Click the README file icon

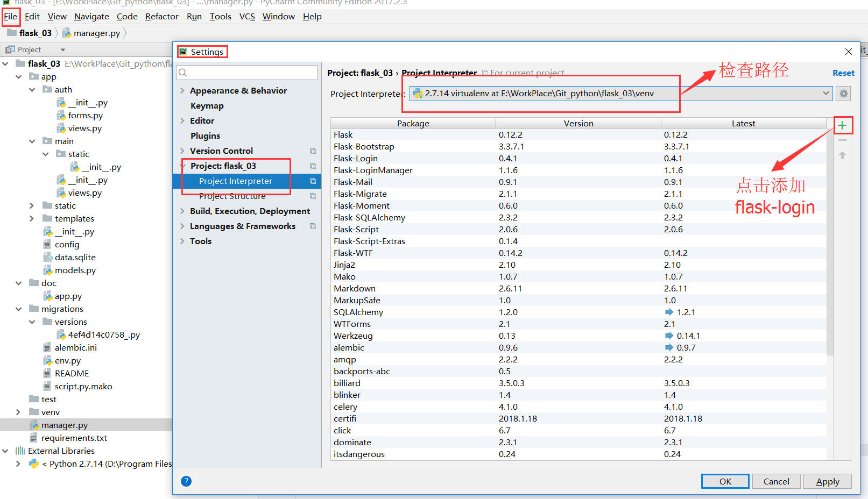pos(47,373)
